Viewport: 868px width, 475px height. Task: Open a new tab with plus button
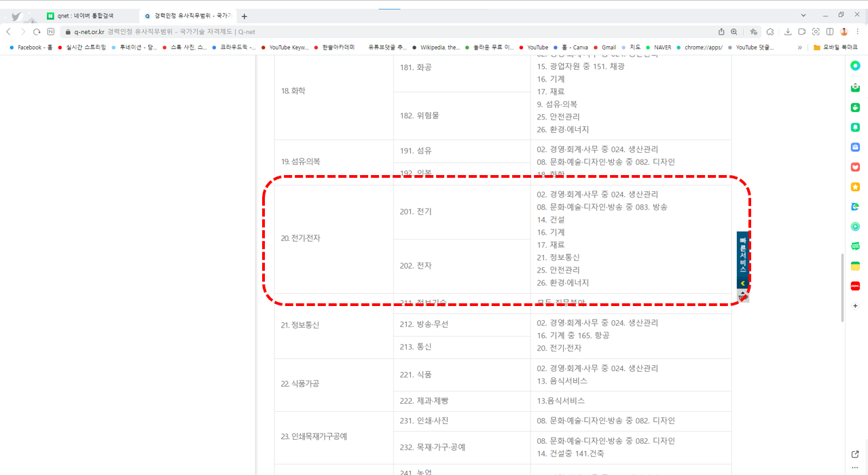point(245,16)
